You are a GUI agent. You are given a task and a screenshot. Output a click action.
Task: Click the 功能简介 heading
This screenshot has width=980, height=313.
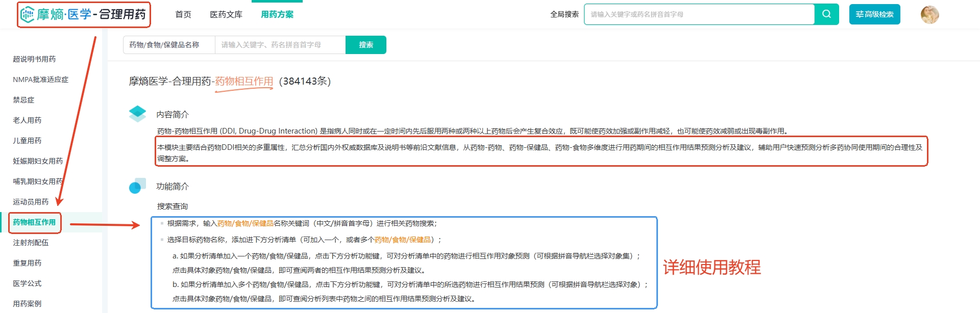173,187
